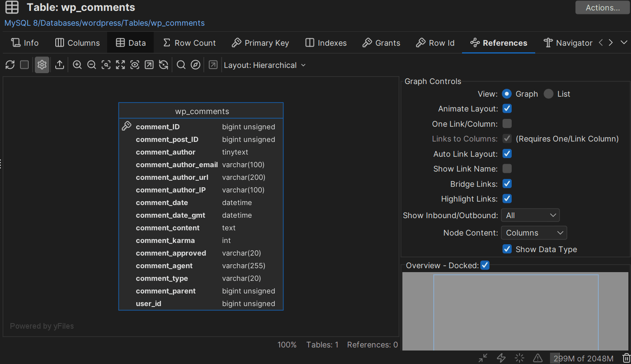Screen dimensions: 631x364
Task: Select the magnifier search icon in toolbar
Action: tap(180, 64)
